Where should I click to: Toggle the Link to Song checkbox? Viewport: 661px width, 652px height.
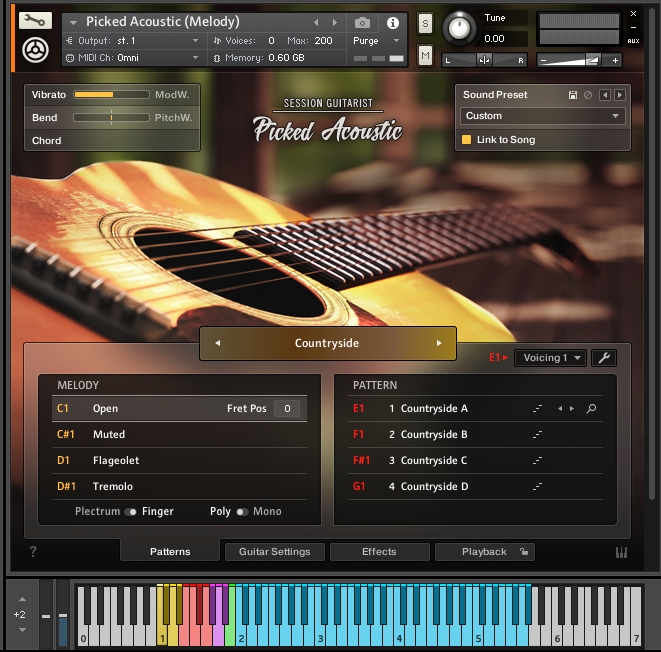tap(466, 140)
